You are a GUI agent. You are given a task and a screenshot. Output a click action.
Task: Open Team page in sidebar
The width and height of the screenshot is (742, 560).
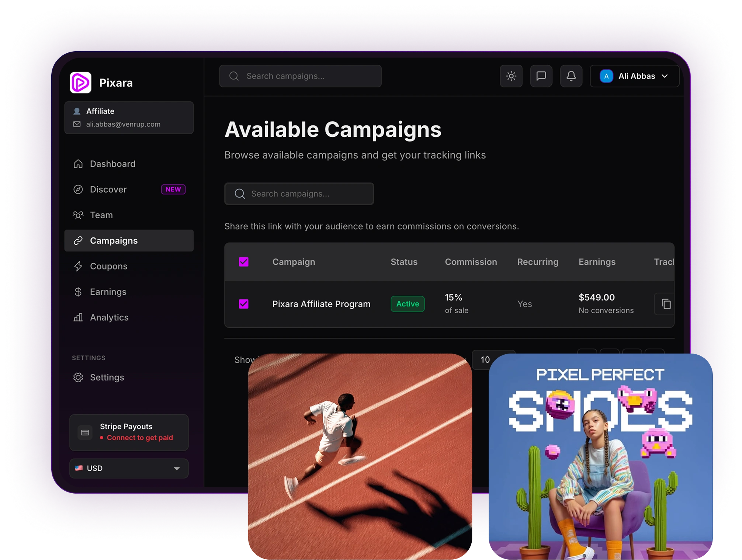coord(129,215)
